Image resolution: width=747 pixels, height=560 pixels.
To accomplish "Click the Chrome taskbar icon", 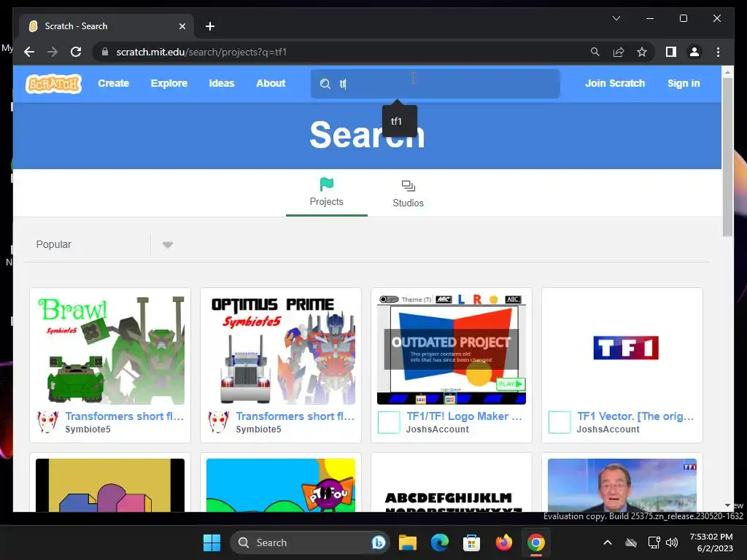I will (x=535, y=542).
